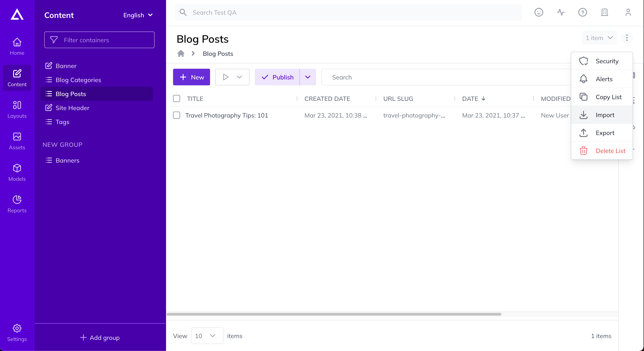Image resolution: width=644 pixels, height=351 pixels.
Task: Choose Delete List from the menu
Action: pos(602,151)
